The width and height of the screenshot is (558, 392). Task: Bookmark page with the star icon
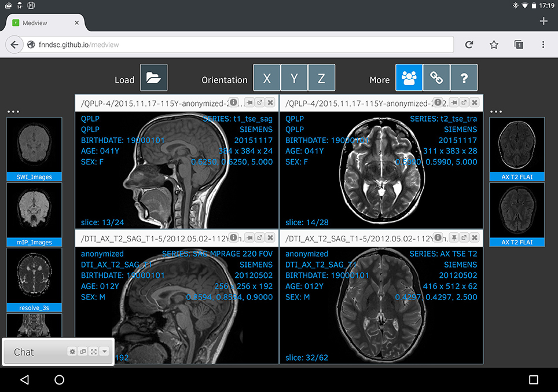494,45
